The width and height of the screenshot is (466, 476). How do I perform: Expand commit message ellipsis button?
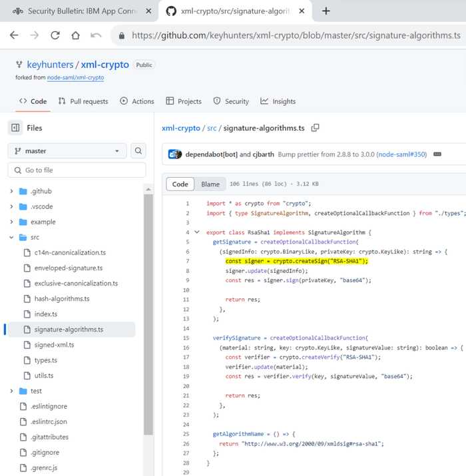(437, 154)
